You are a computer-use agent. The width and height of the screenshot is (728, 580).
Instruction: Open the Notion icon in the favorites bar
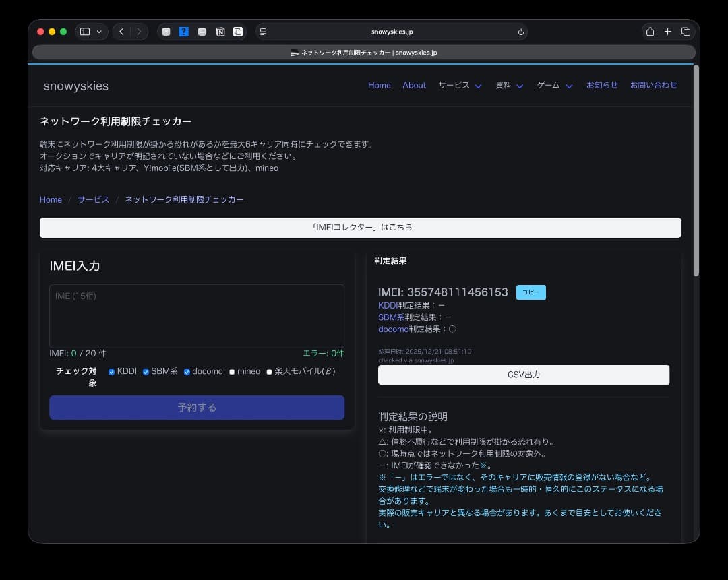[220, 31]
